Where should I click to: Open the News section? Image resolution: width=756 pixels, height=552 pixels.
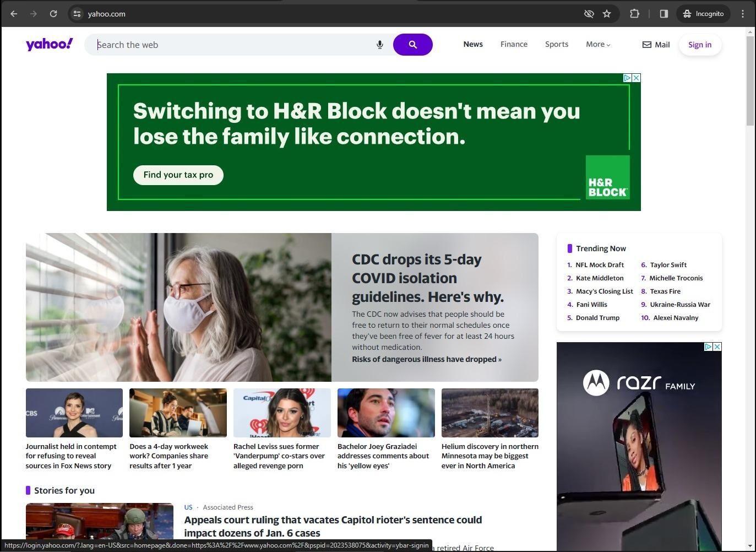pos(473,44)
